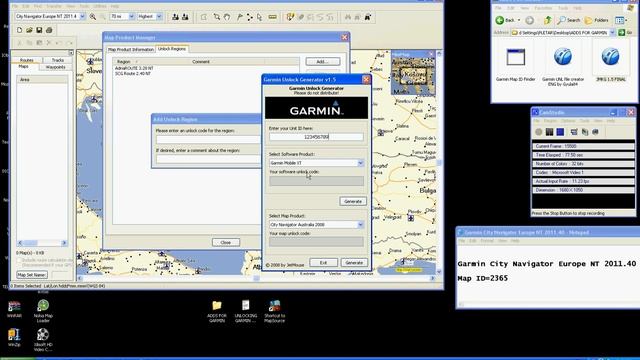
Task: Select the Waypoint flag tool
Action: [240, 17]
